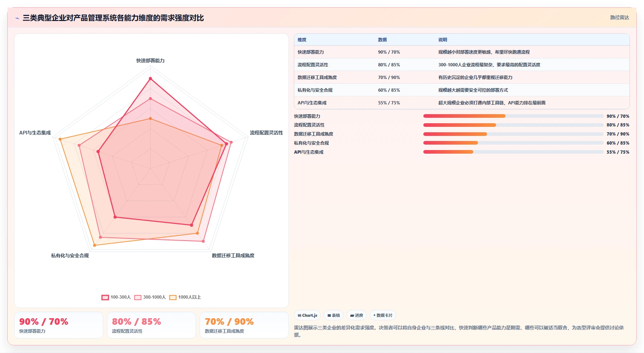Click the orange data point on 私有化 axis

[95, 245]
